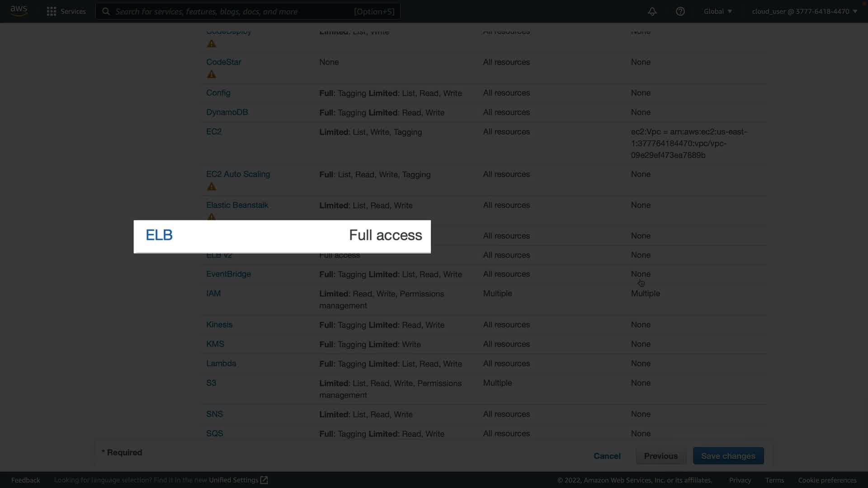Cancel the policy editing
The image size is (868, 488).
(607, 456)
